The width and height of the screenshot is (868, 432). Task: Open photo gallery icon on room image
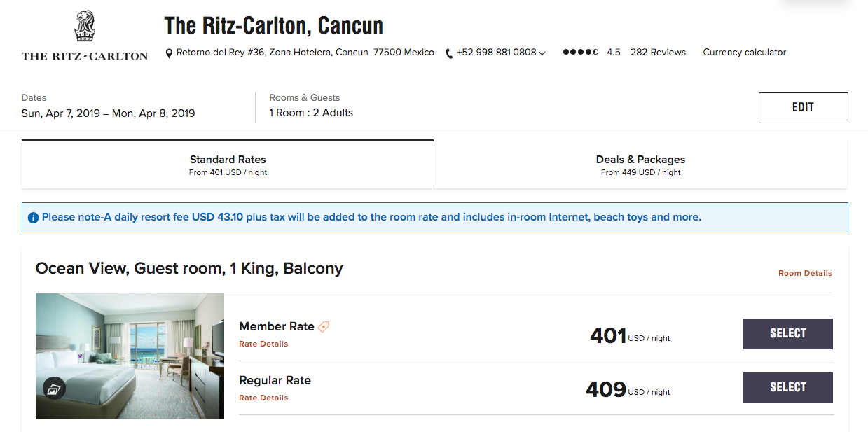(54, 389)
